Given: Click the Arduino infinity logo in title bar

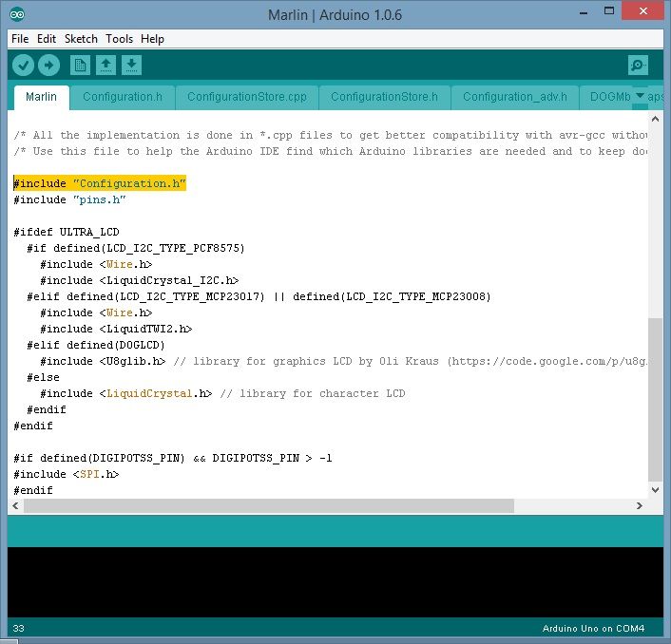Looking at the screenshot, I should click(x=17, y=15).
